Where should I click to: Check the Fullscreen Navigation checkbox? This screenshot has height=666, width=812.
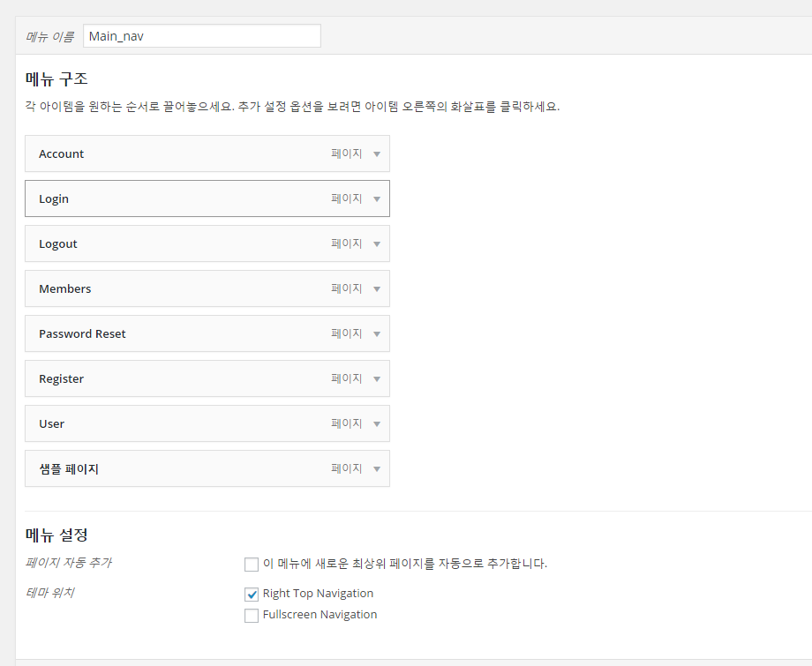[x=252, y=616]
